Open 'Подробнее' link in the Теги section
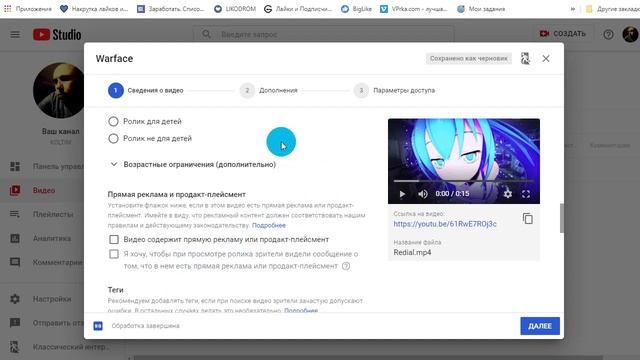The height and width of the screenshot is (360, 640). (301, 310)
